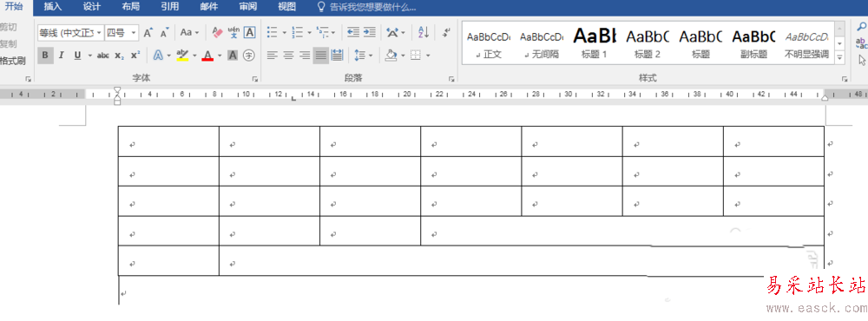Open the Paragraph dialog launcher (段落)
Viewport: 868px width, 321px height.
click(x=451, y=79)
